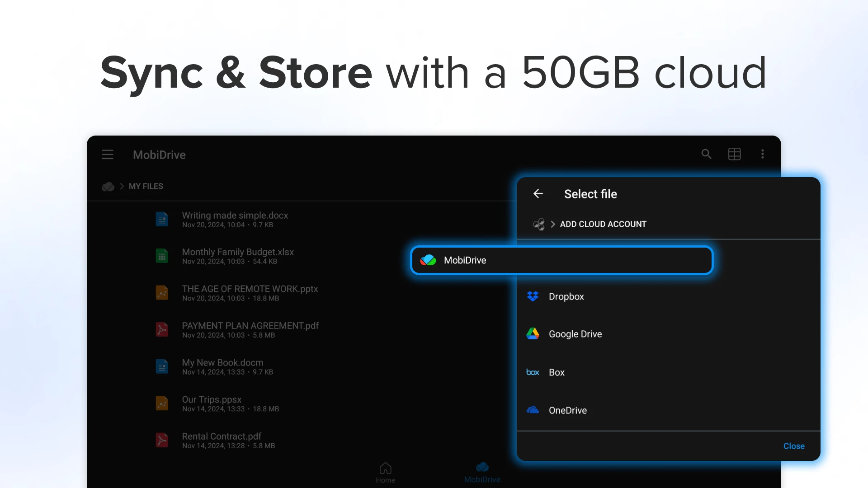Click the add cloud account root icon
This screenshot has height=488, width=868.
pyautogui.click(x=539, y=224)
